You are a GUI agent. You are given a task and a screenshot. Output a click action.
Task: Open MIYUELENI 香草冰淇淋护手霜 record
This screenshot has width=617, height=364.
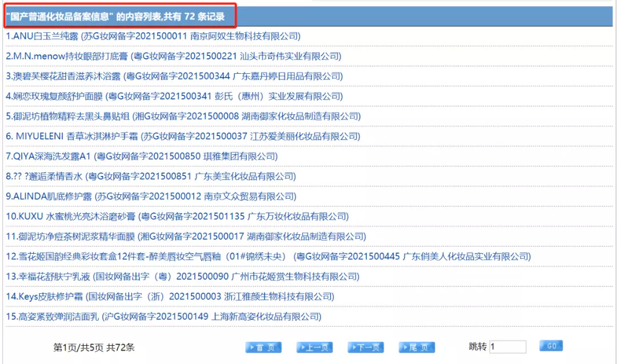coord(183,137)
